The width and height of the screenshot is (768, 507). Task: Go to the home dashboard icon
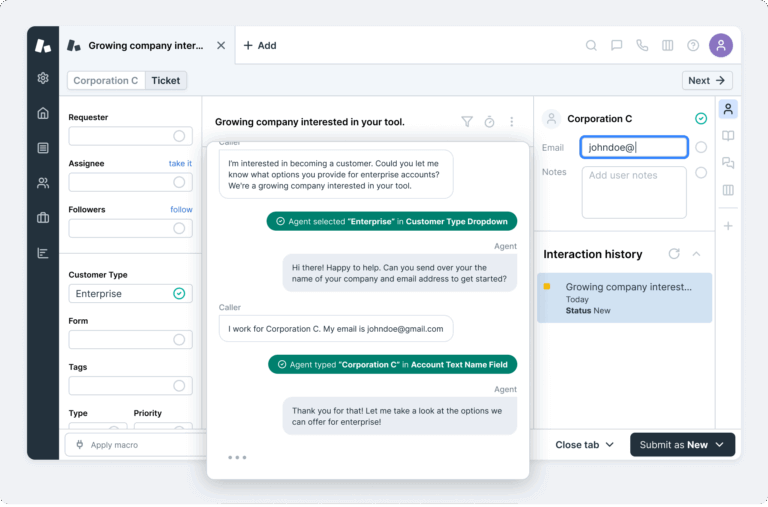pyautogui.click(x=43, y=113)
